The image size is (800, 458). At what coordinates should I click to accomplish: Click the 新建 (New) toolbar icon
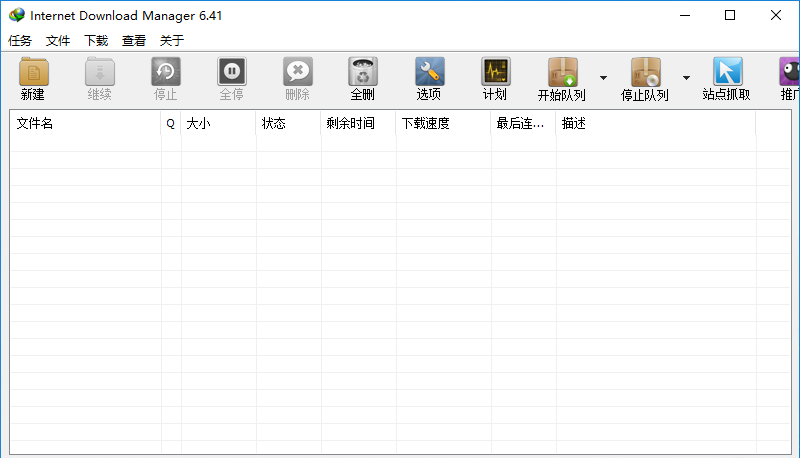(34, 72)
